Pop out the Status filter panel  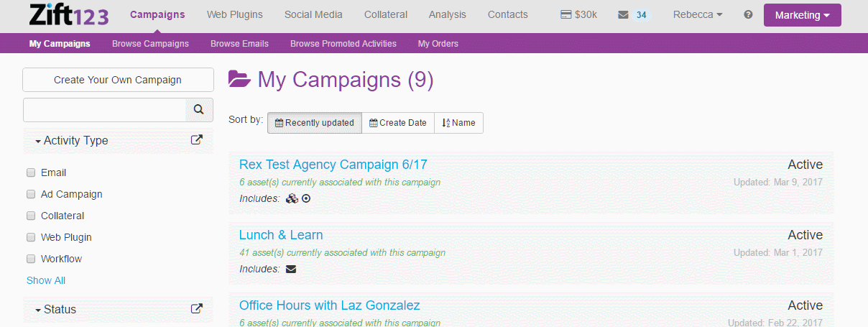point(196,309)
